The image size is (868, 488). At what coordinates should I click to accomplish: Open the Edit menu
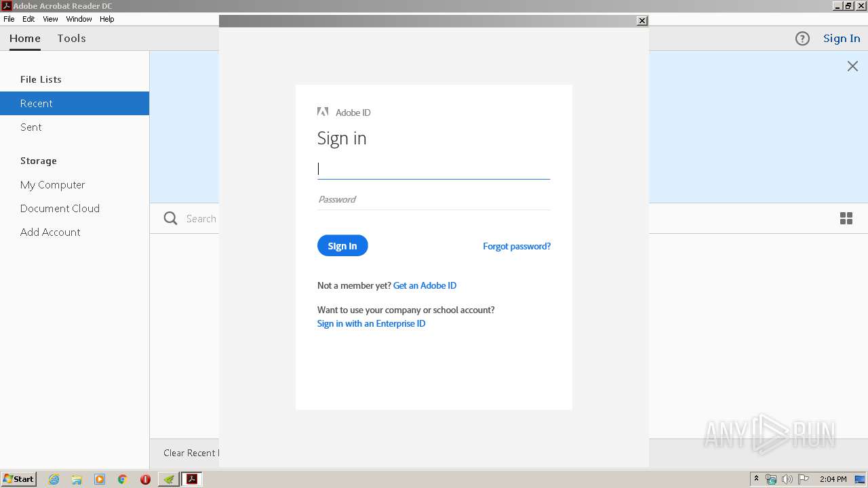[28, 19]
